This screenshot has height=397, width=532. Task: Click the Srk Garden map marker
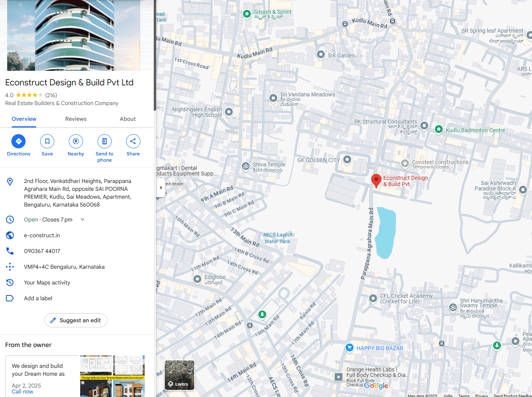pos(321,55)
